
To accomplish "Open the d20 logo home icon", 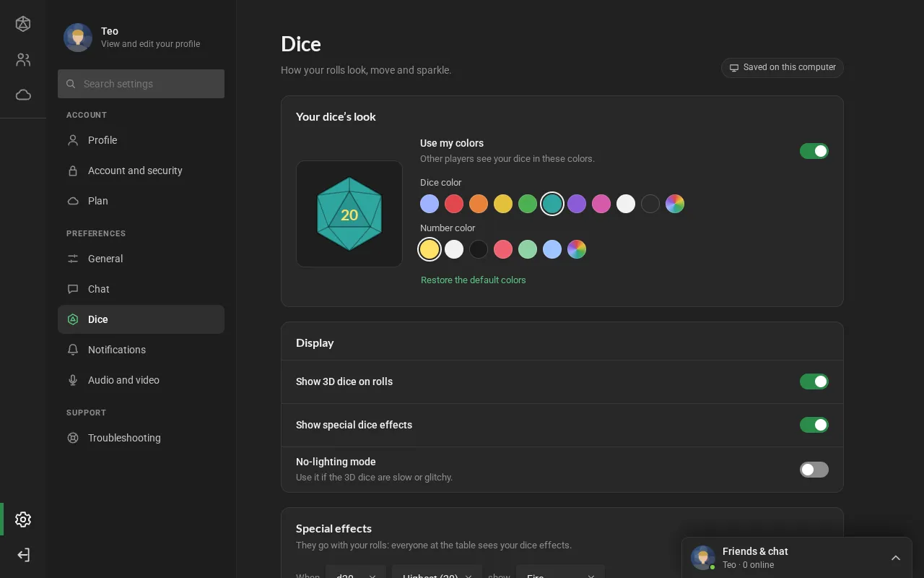I will [23, 24].
